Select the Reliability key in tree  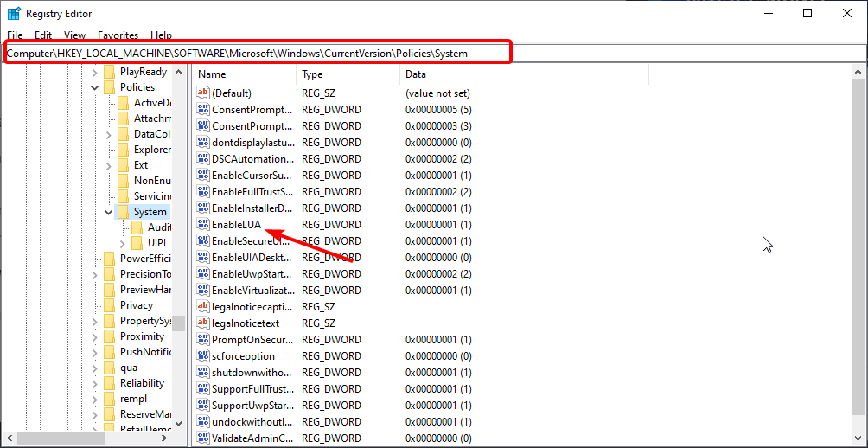[142, 383]
